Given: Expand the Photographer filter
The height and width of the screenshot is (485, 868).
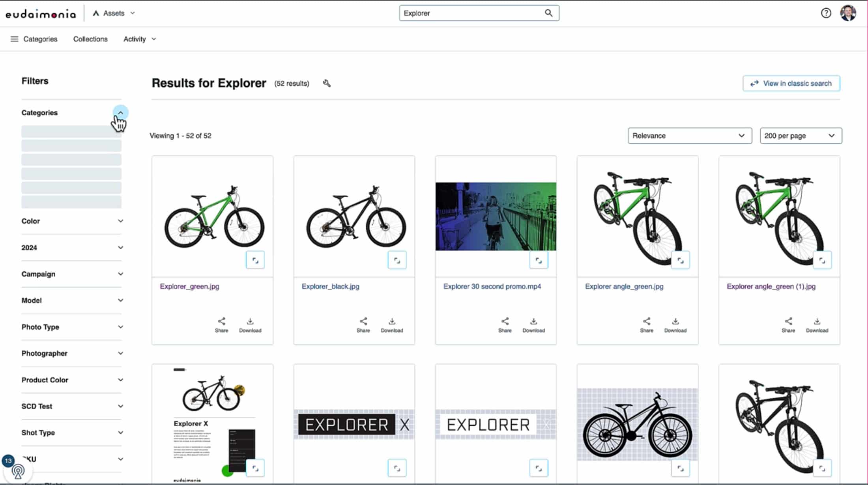Looking at the screenshot, I should pos(120,353).
